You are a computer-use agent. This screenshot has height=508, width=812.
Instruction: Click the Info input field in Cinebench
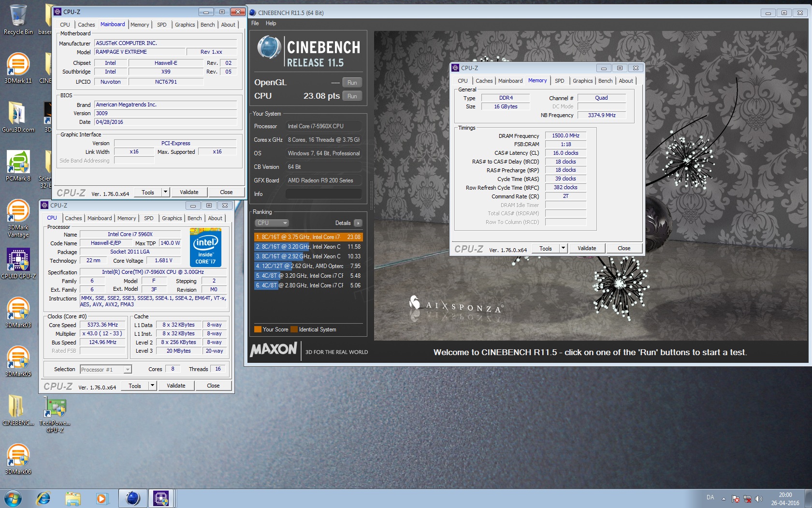tap(323, 194)
